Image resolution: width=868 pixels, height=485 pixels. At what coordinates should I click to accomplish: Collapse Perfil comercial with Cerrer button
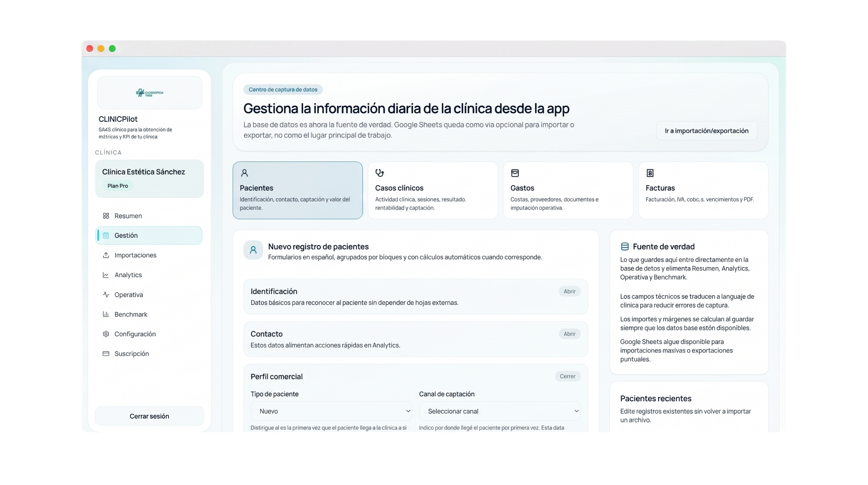coord(568,376)
